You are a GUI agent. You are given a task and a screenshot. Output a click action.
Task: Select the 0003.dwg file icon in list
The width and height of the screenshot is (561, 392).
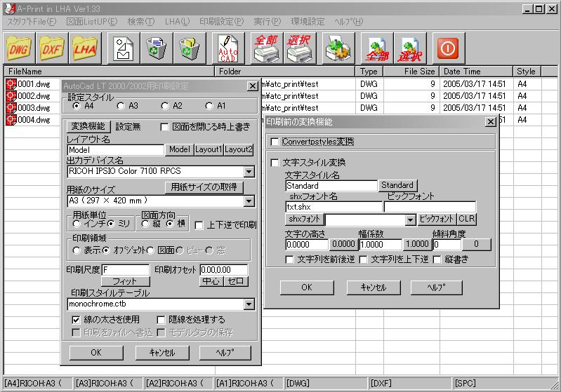11,108
